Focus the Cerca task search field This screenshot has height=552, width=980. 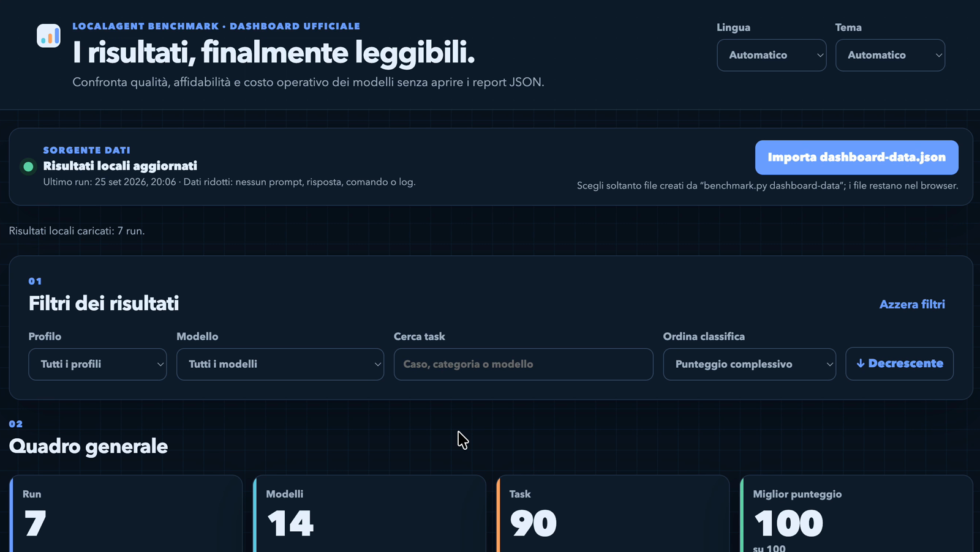(523, 364)
